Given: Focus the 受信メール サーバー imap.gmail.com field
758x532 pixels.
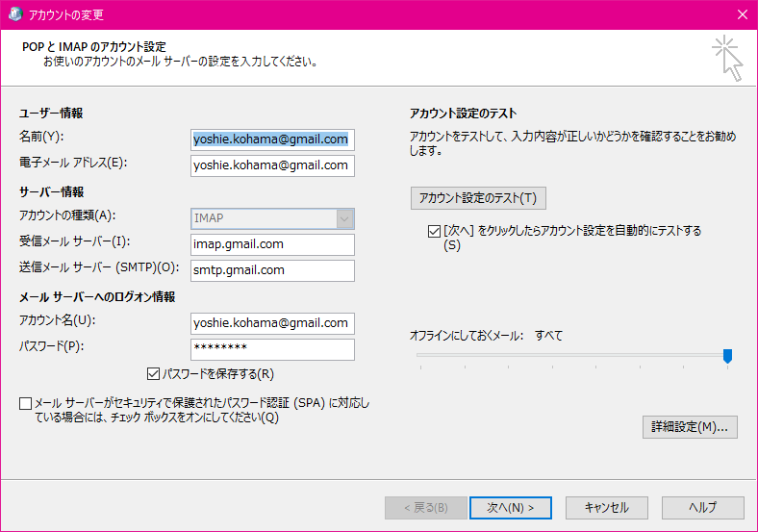Looking at the screenshot, I should pyautogui.click(x=272, y=244).
